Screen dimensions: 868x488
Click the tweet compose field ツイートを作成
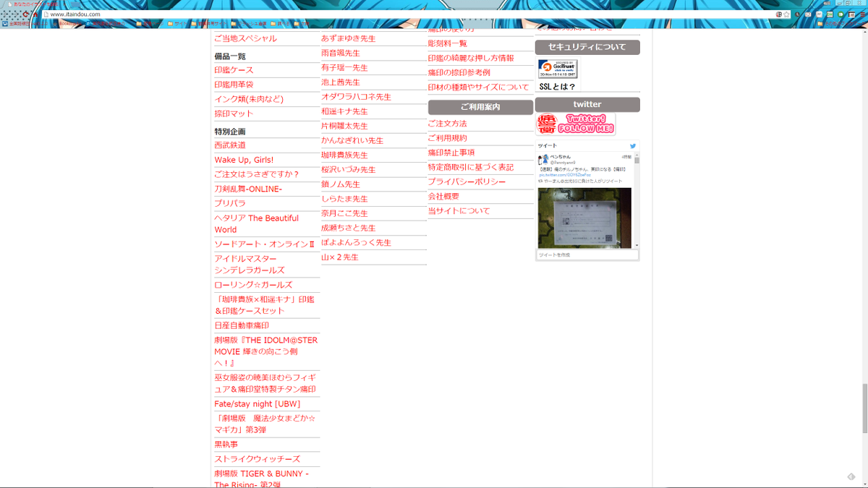[587, 255]
